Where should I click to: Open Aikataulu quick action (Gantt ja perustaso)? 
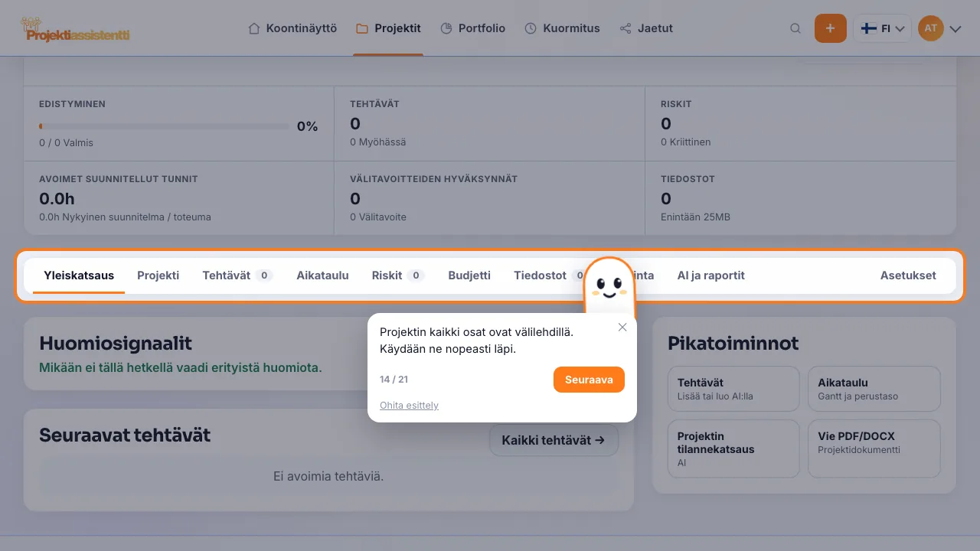(x=874, y=389)
